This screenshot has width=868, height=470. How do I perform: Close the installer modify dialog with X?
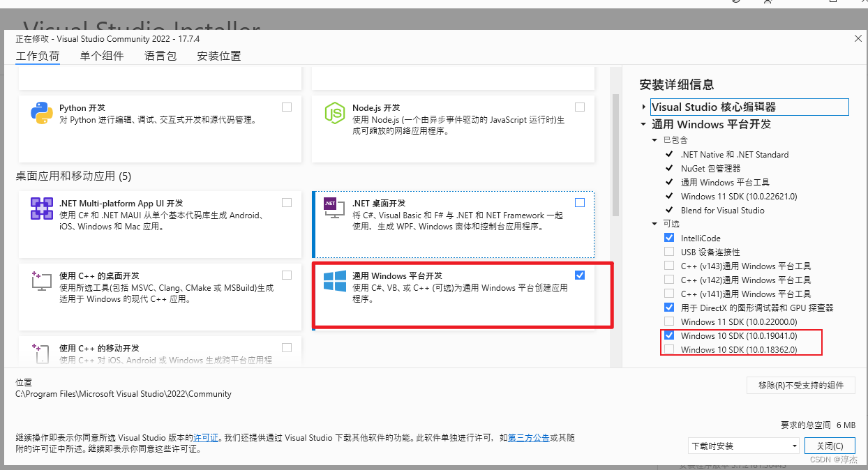858,39
